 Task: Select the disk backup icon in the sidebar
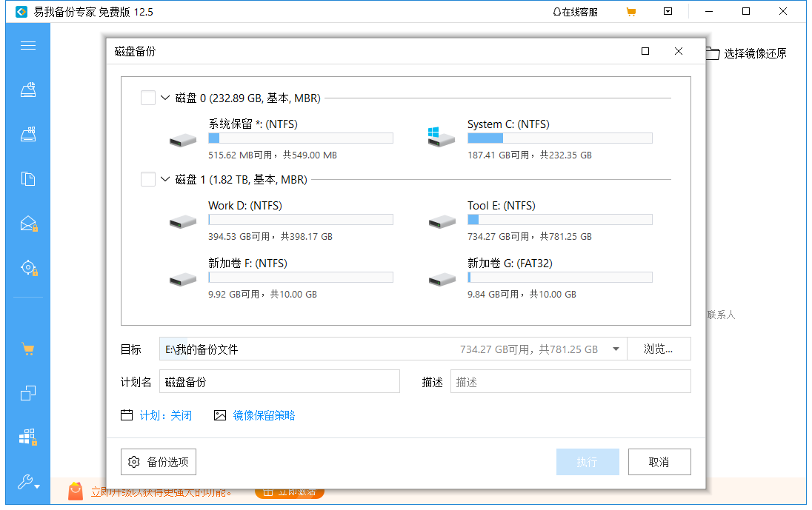tap(28, 90)
